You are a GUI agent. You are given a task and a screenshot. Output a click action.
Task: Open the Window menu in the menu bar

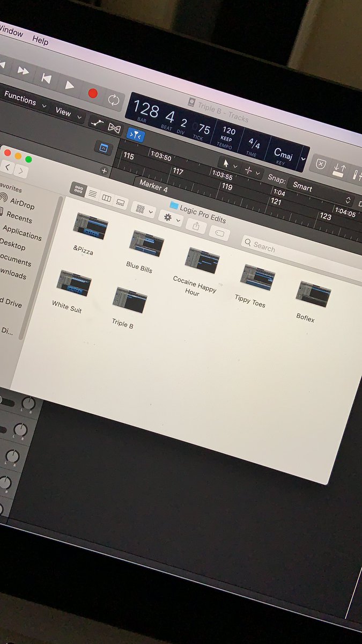[x=11, y=32]
